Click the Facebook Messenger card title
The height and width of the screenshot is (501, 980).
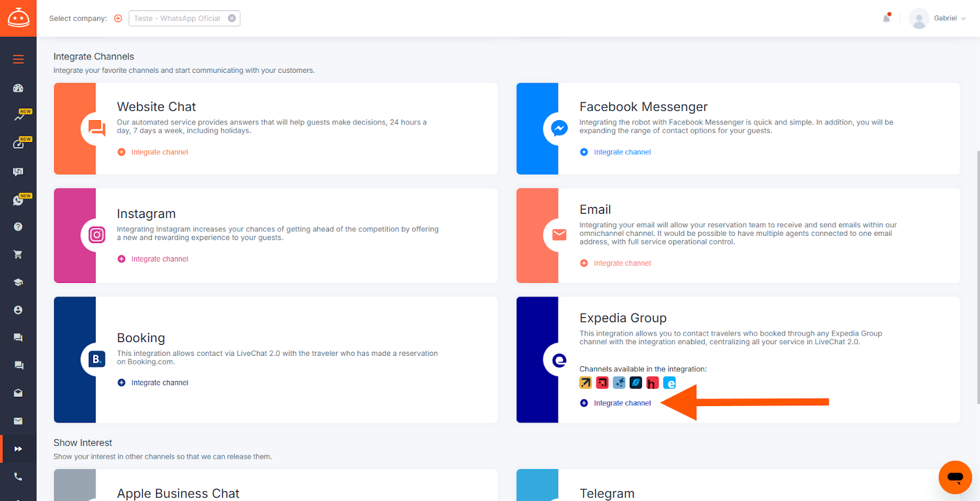pos(643,107)
